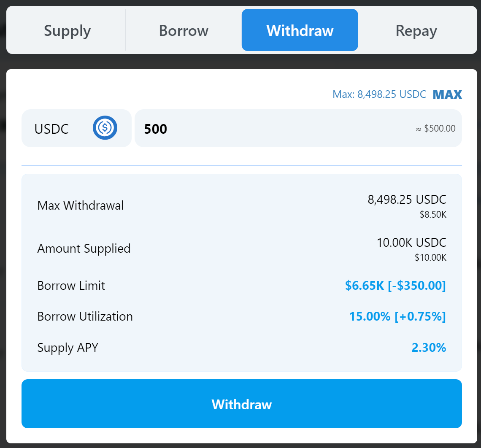Go to the Repay tab
The height and width of the screenshot is (448, 481).
point(416,31)
